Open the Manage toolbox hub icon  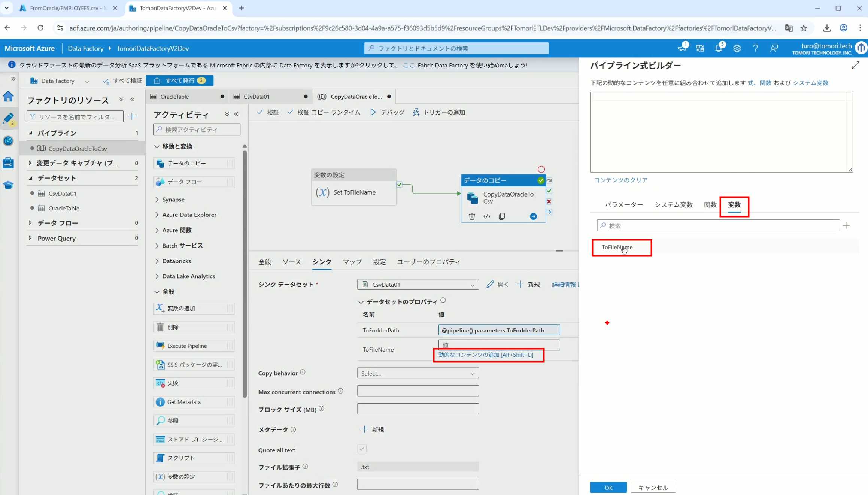pos(8,163)
